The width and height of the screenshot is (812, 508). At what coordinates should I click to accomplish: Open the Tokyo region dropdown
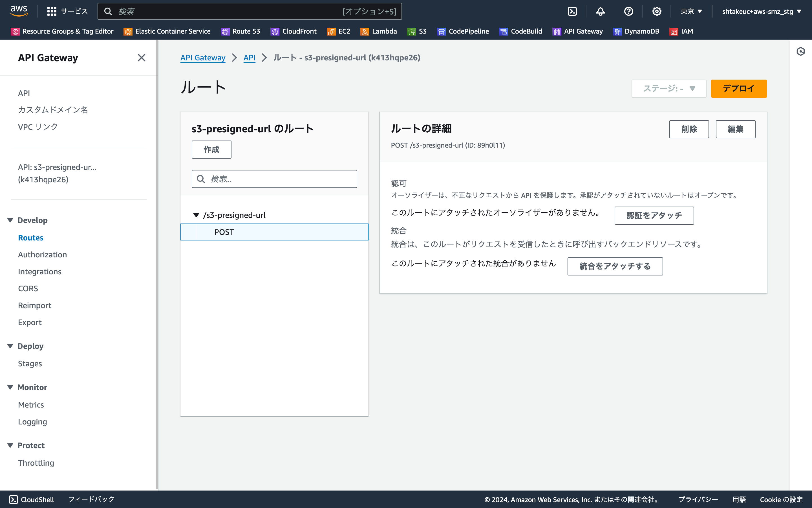(x=691, y=11)
